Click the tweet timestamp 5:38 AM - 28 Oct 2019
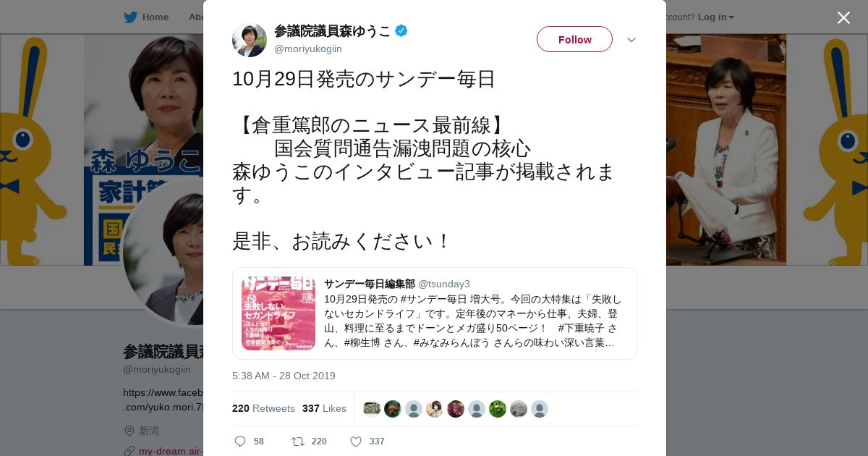This screenshot has width=868, height=456. click(284, 376)
